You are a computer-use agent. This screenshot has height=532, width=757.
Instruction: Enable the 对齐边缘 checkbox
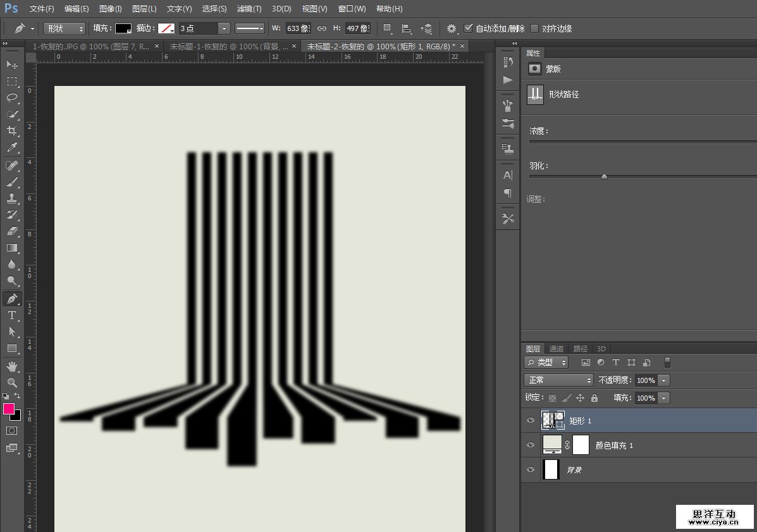534,28
